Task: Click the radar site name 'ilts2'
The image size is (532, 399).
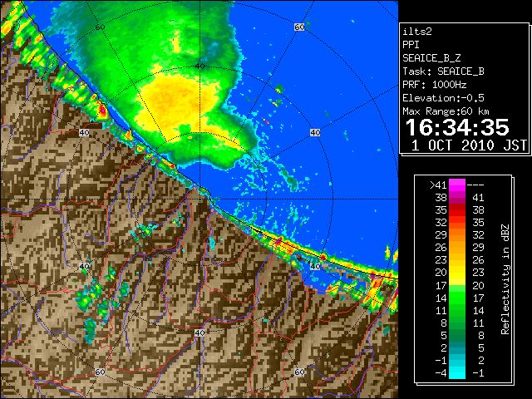Action: click(417, 32)
